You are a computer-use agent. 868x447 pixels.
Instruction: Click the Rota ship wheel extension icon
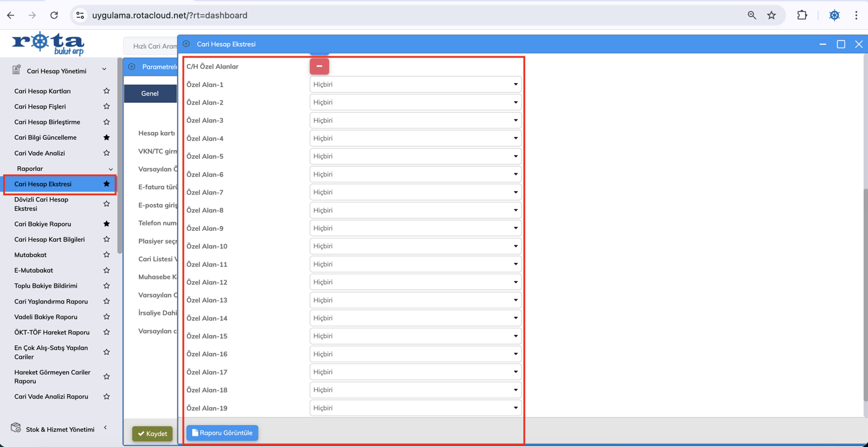[834, 15]
